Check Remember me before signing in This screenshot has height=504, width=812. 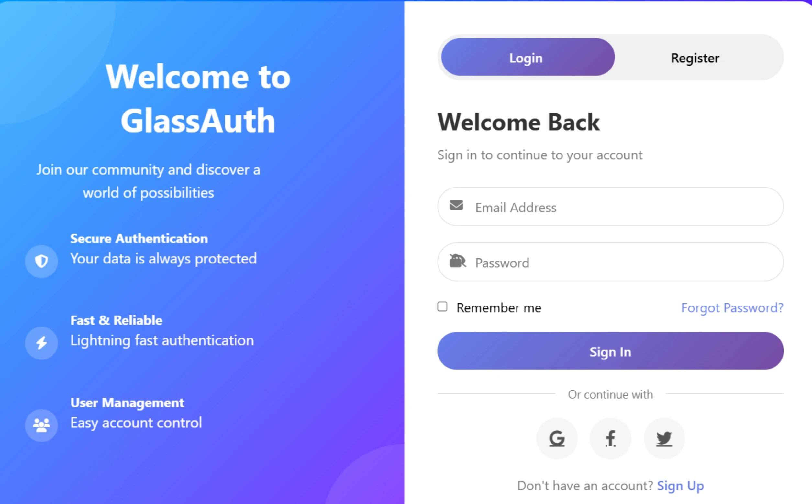(442, 306)
